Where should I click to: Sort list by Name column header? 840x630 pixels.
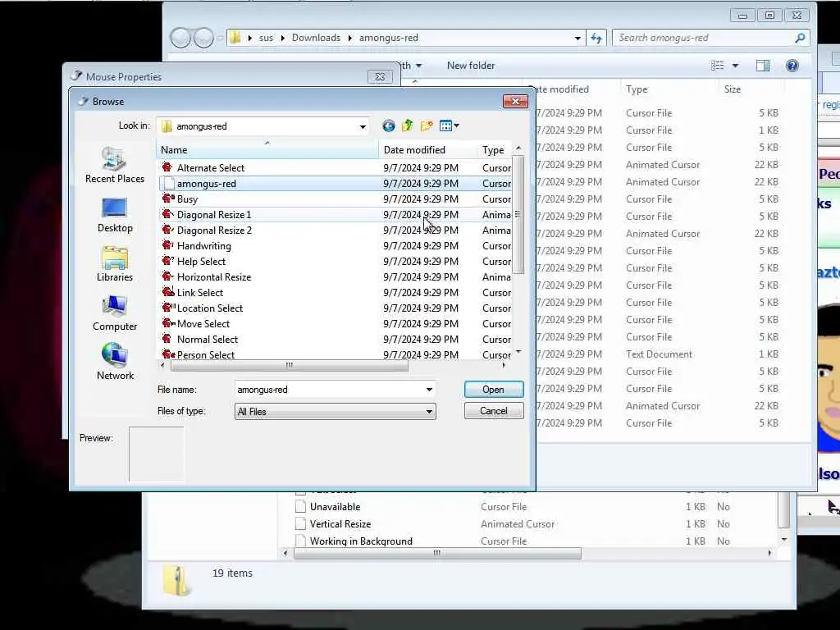pyautogui.click(x=268, y=150)
